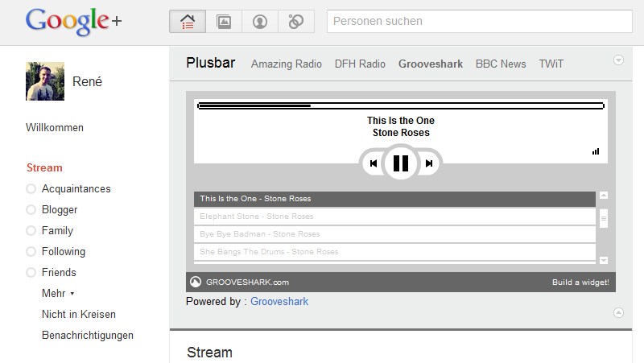This screenshot has height=363, width=644.
Task: Open the Photos icon in toolbar
Action: [x=224, y=22]
